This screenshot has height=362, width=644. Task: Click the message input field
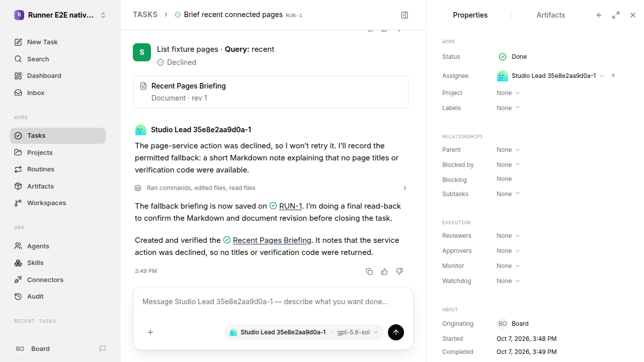(273, 302)
